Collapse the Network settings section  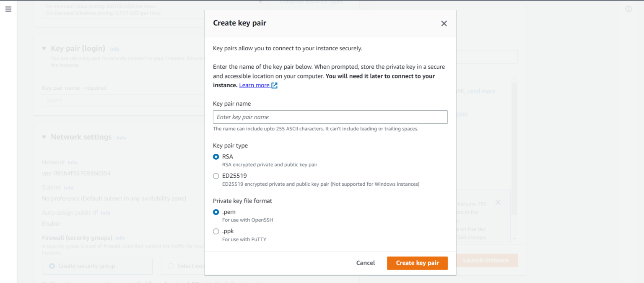44,137
